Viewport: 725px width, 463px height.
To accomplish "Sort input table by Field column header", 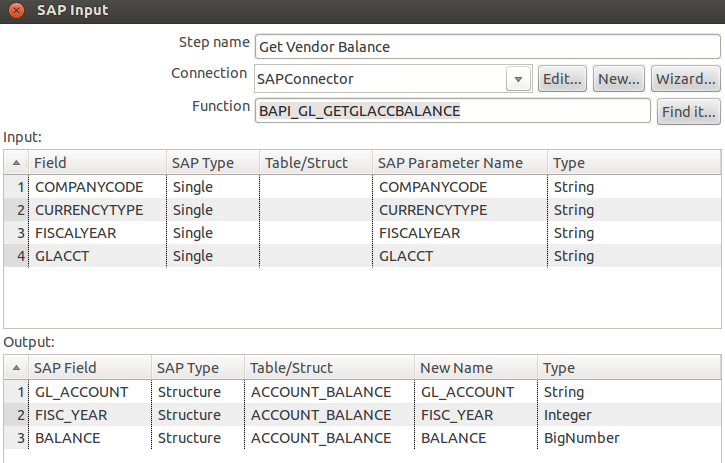I will [96, 163].
